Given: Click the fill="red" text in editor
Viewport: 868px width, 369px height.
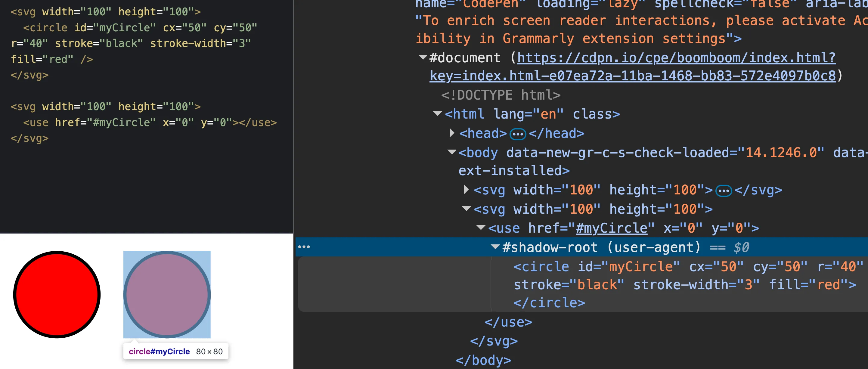Looking at the screenshot, I should pyautogui.click(x=42, y=59).
